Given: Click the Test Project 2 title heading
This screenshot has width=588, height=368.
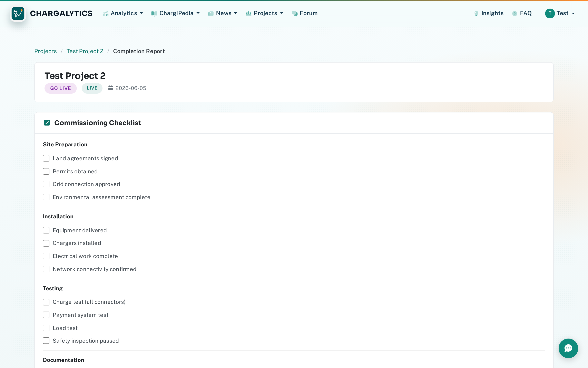Looking at the screenshot, I should point(75,76).
